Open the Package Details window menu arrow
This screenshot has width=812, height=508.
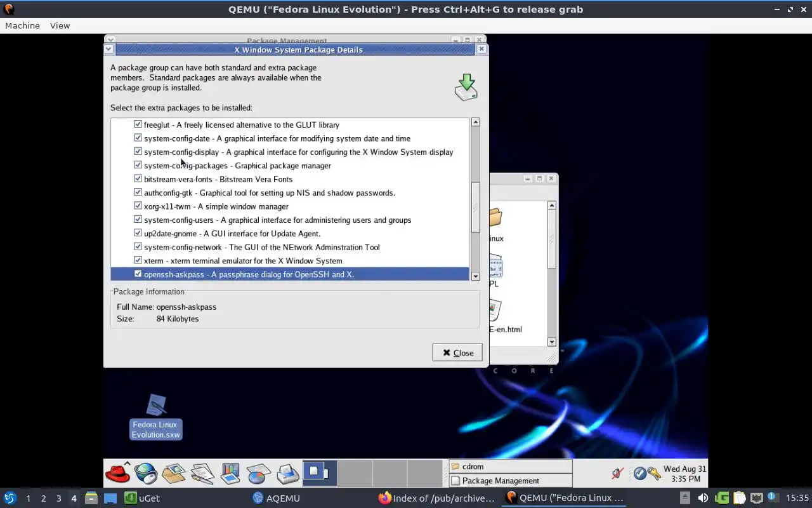(x=108, y=49)
